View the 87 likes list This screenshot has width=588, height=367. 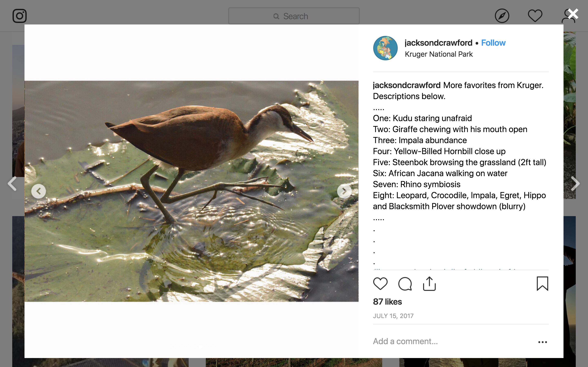[x=387, y=302]
